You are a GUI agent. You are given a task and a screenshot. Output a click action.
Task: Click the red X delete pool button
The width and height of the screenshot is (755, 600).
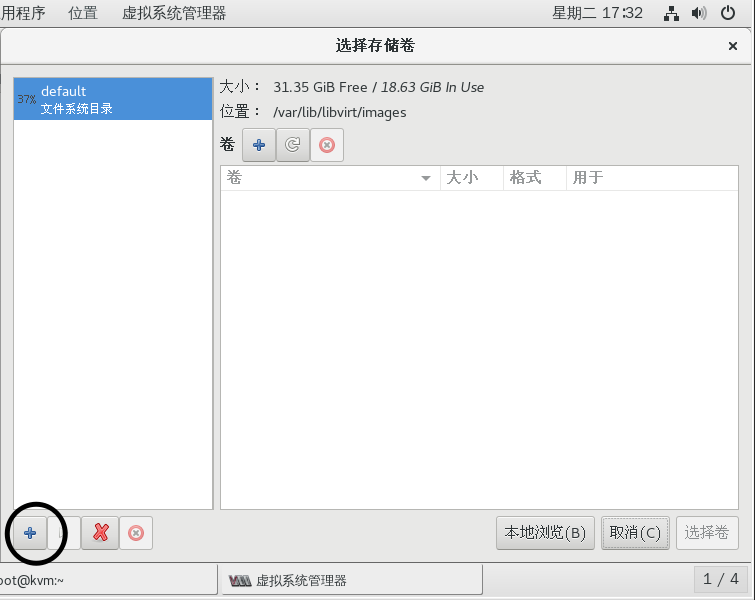click(100, 533)
